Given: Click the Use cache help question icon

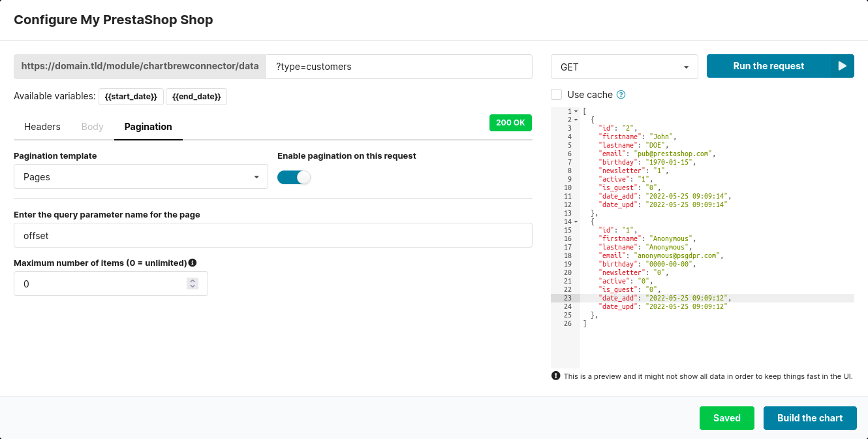Looking at the screenshot, I should (x=621, y=95).
